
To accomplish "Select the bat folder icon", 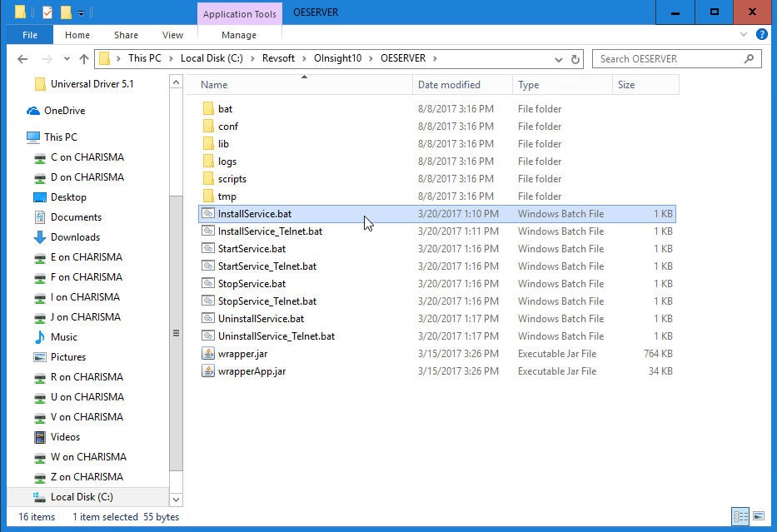I will coord(209,109).
